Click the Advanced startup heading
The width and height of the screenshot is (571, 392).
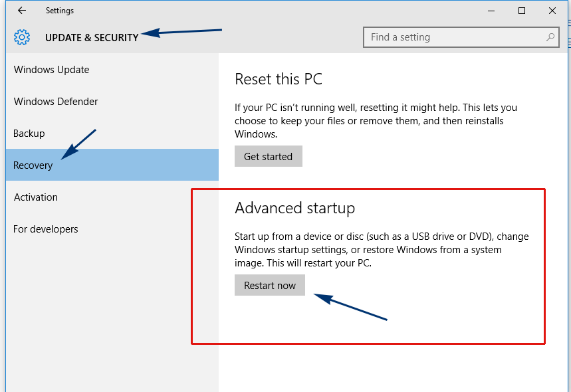coord(294,208)
